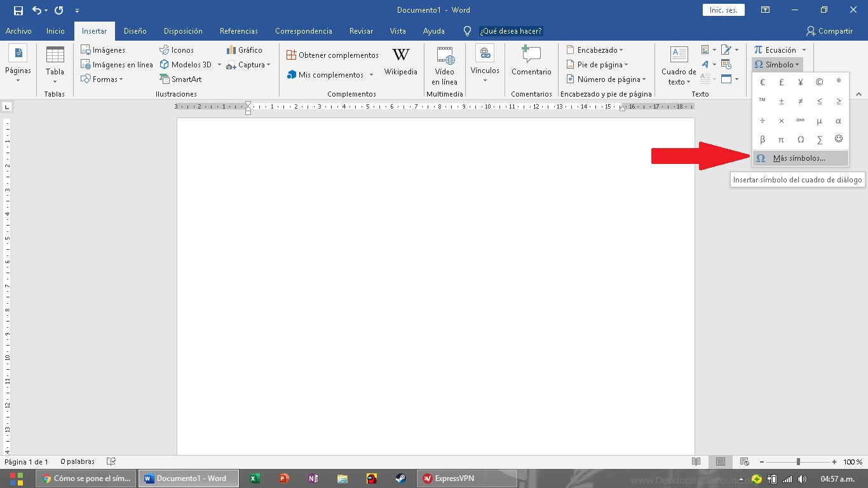The height and width of the screenshot is (488, 868).
Task: Open the Archivo menu
Action: (18, 30)
